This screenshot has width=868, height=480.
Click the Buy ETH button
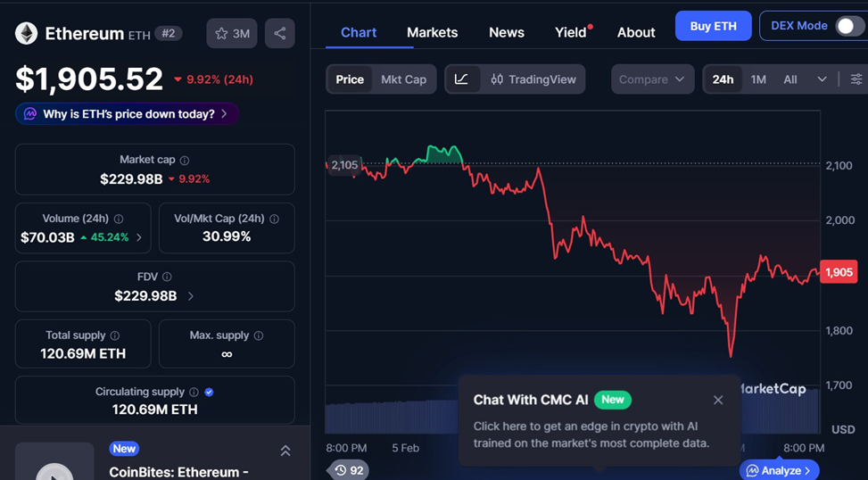pos(713,26)
